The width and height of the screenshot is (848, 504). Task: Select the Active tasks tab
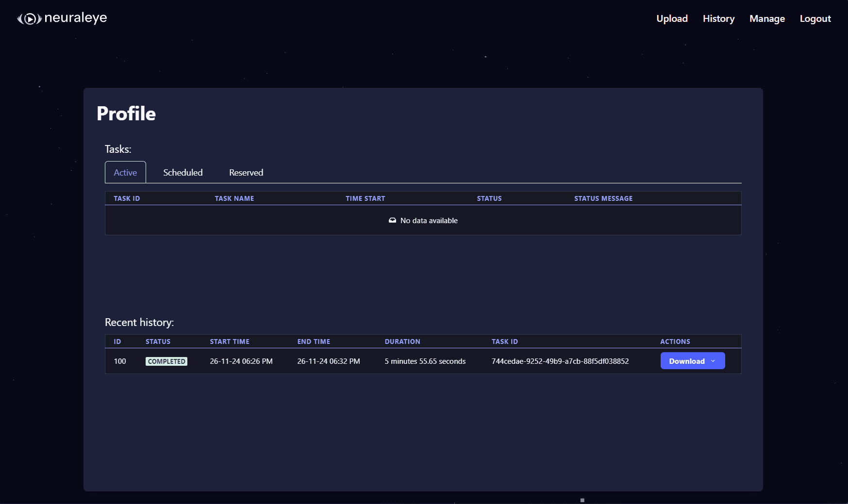tap(125, 172)
